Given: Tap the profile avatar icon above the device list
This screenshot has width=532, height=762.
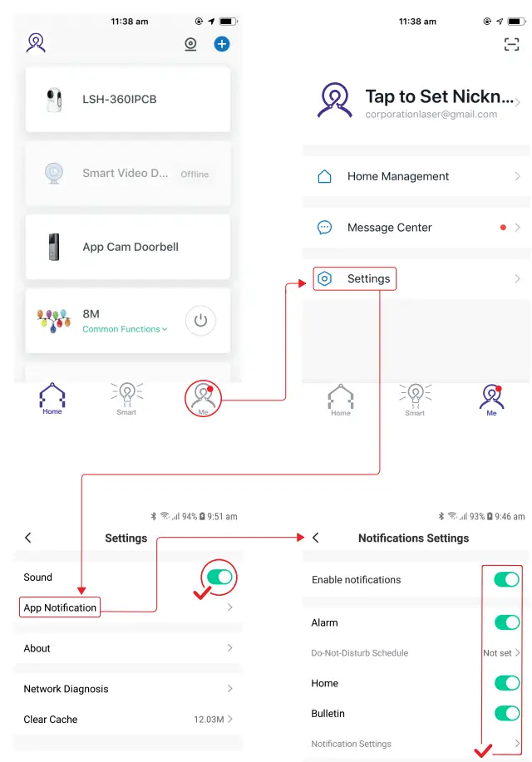Looking at the screenshot, I should 36,42.
